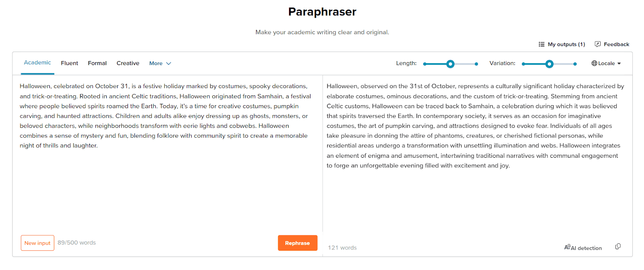The width and height of the screenshot is (644, 270).
Task: Click the Feedback speech bubble icon
Action: (x=598, y=44)
